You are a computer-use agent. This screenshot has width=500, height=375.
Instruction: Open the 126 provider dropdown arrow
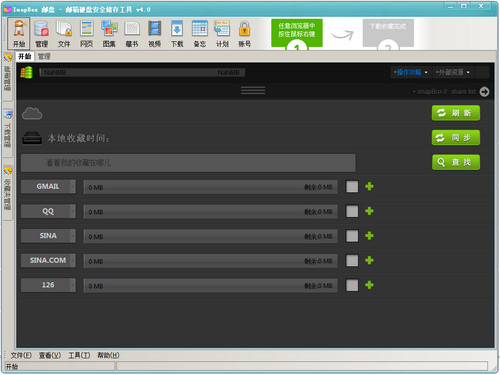(73, 285)
